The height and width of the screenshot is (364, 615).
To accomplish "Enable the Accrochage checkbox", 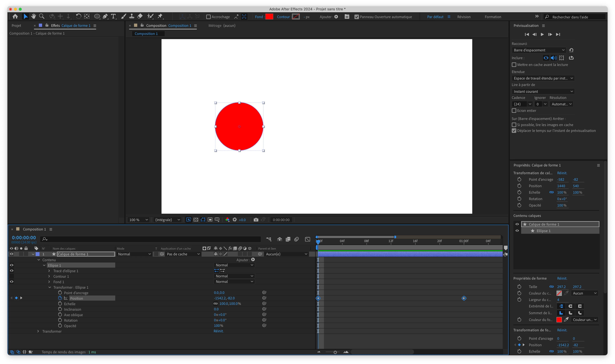I will 208,17.
